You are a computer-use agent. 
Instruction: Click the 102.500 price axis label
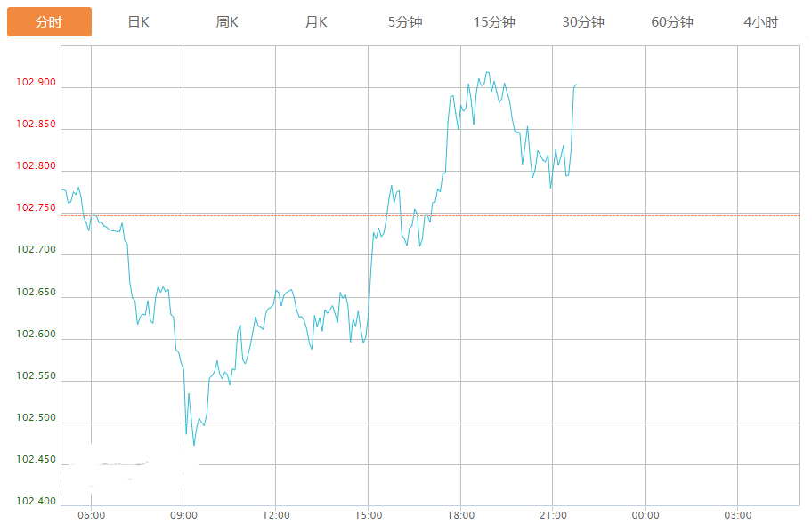pos(36,418)
